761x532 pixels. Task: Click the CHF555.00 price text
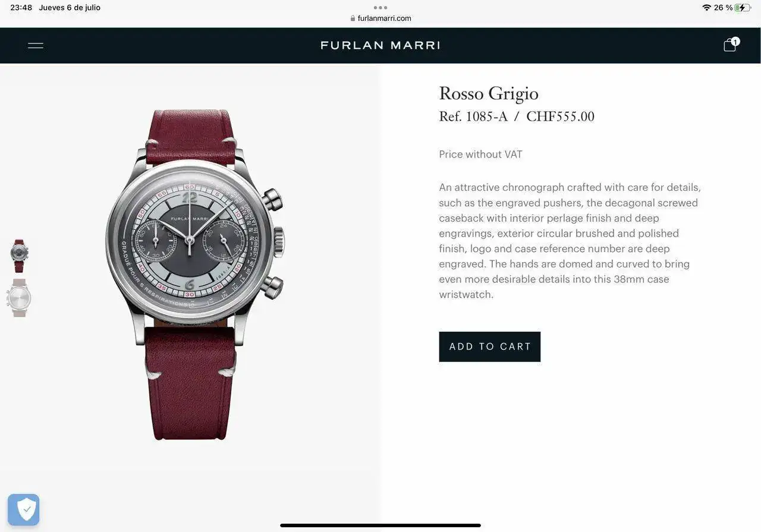(x=560, y=117)
